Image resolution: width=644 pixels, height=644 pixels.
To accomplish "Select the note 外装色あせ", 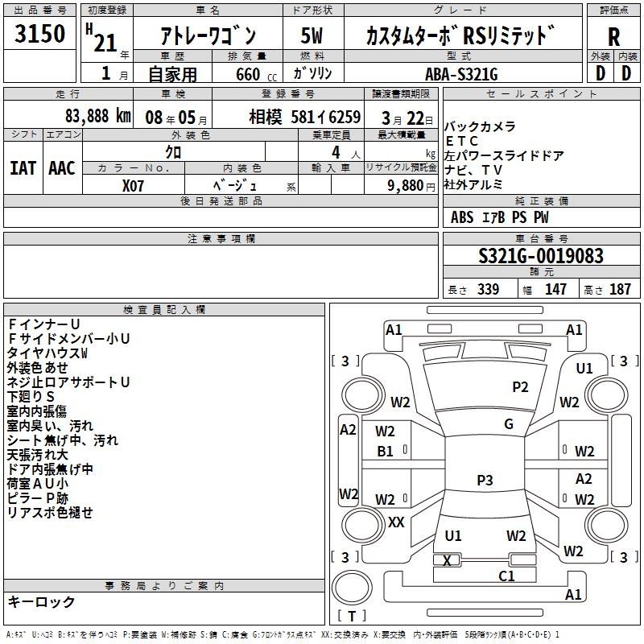I will click(37, 368).
